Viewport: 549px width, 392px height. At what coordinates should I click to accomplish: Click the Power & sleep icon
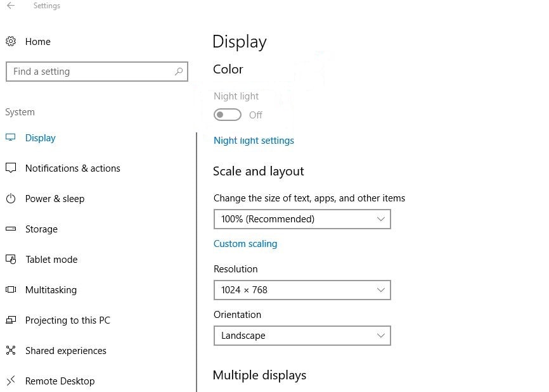click(11, 198)
